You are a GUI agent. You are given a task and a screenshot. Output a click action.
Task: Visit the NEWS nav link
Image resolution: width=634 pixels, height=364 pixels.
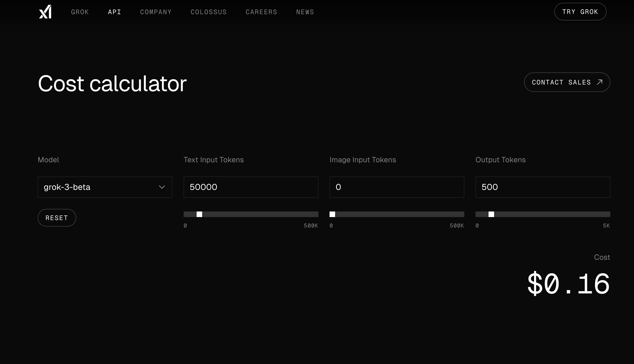coord(305,12)
